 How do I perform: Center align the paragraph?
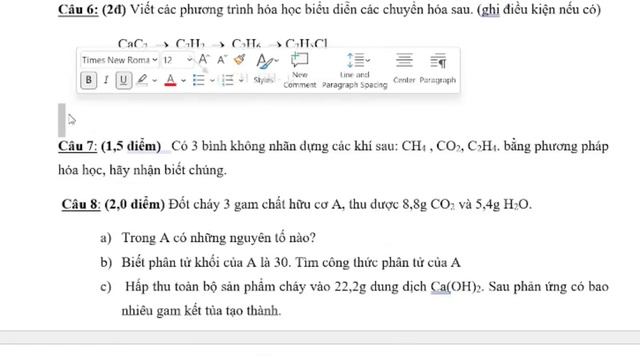coord(404,68)
